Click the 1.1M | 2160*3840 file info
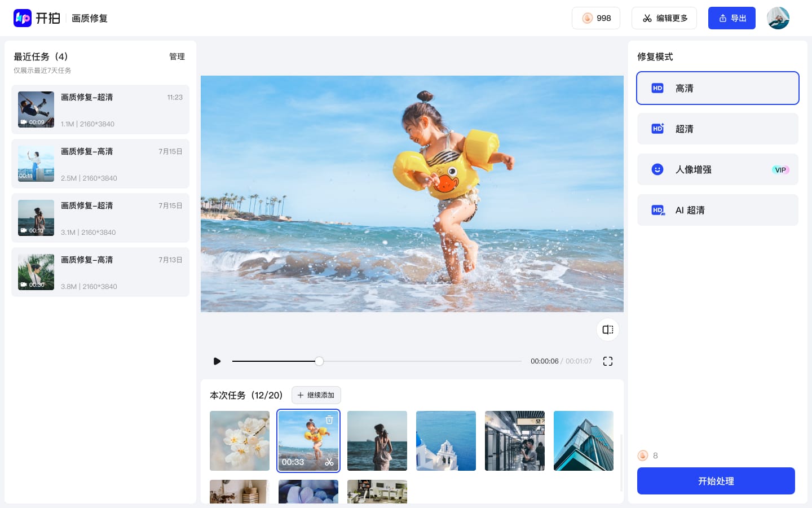This screenshot has height=508, width=812. coord(87,124)
